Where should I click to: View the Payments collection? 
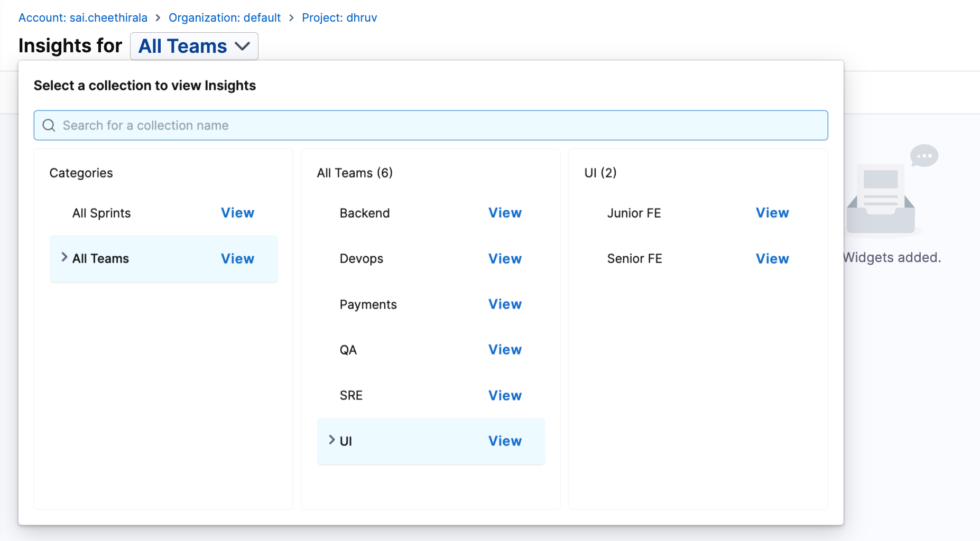click(505, 304)
